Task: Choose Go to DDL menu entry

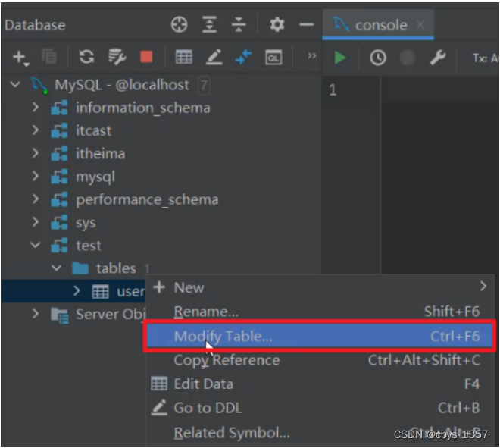Action: [208, 408]
